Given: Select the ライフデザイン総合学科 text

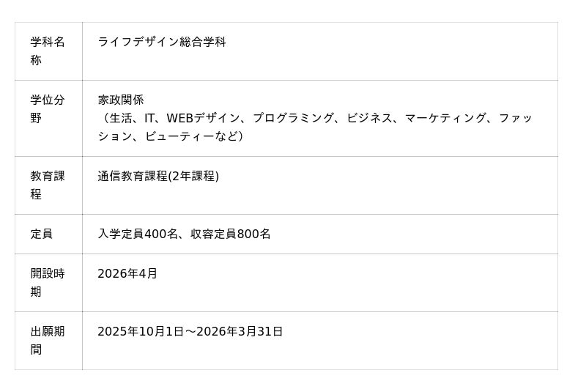Looking at the screenshot, I should (162, 42).
